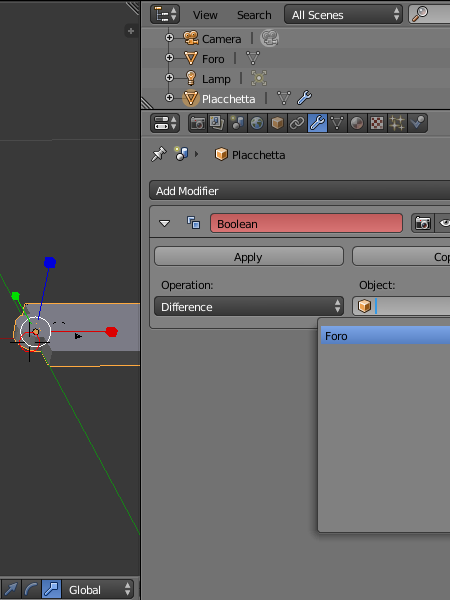The height and width of the screenshot is (600, 450).
Task: Open the Physics properties icon
Action: (417, 123)
